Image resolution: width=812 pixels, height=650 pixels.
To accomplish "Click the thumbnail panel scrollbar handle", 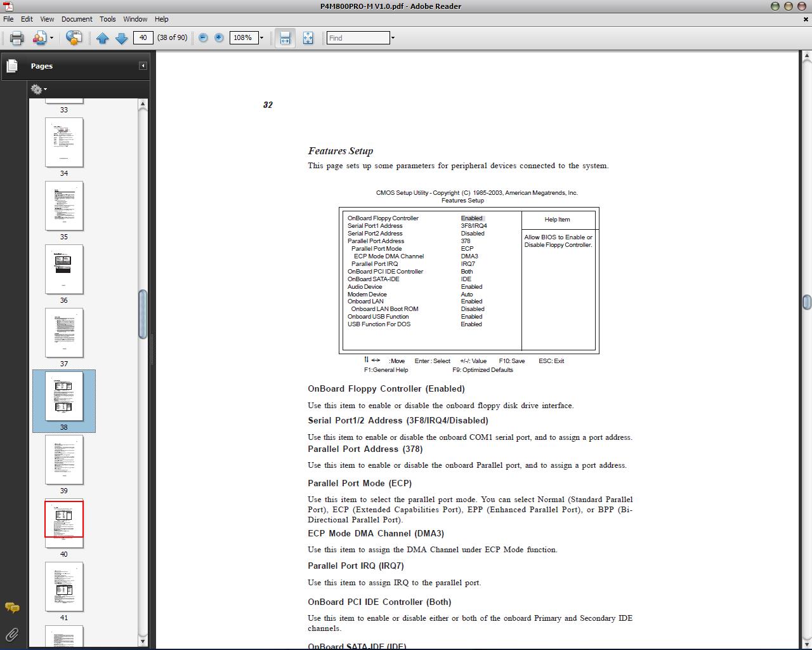I will 143,314.
